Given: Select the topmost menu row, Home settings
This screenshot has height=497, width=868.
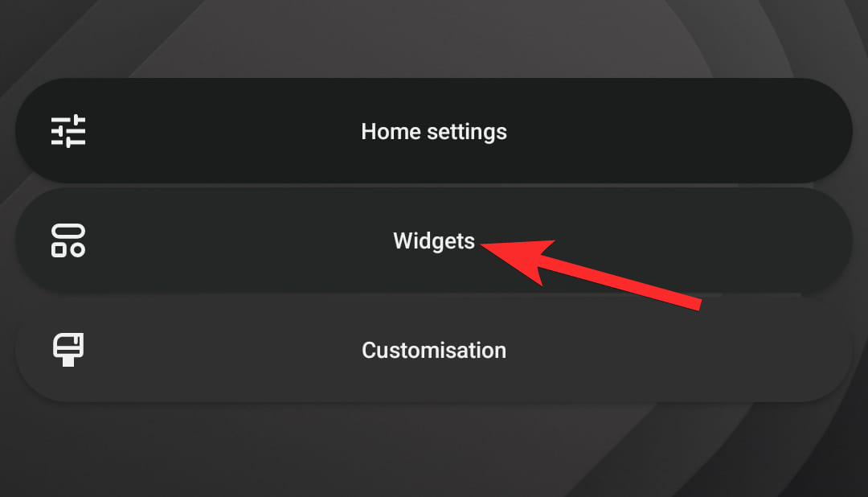Looking at the screenshot, I should [434, 131].
